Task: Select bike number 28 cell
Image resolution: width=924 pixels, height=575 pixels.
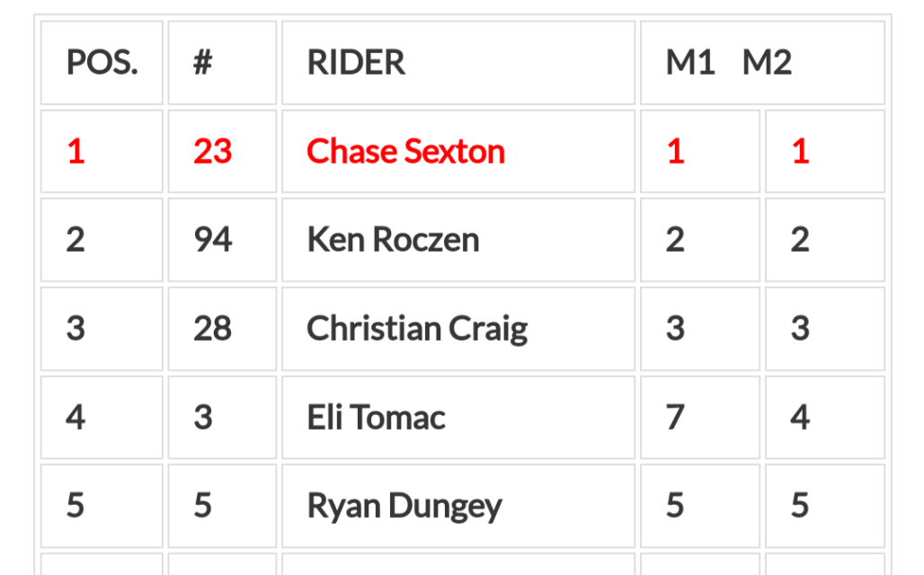Action: coord(222,329)
